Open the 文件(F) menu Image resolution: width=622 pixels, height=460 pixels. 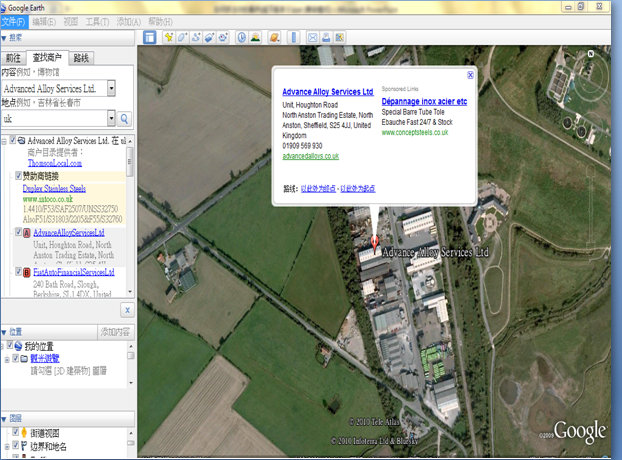tap(13, 21)
